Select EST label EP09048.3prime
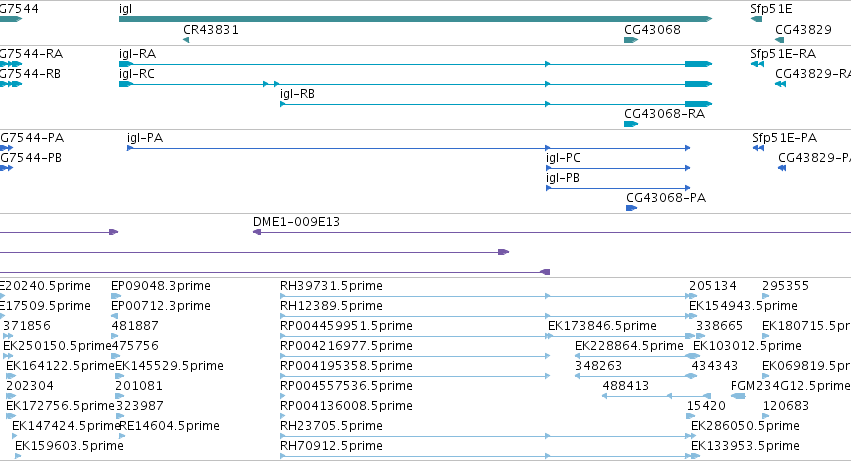The height and width of the screenshot is (461, 851). tap(161, 286)
